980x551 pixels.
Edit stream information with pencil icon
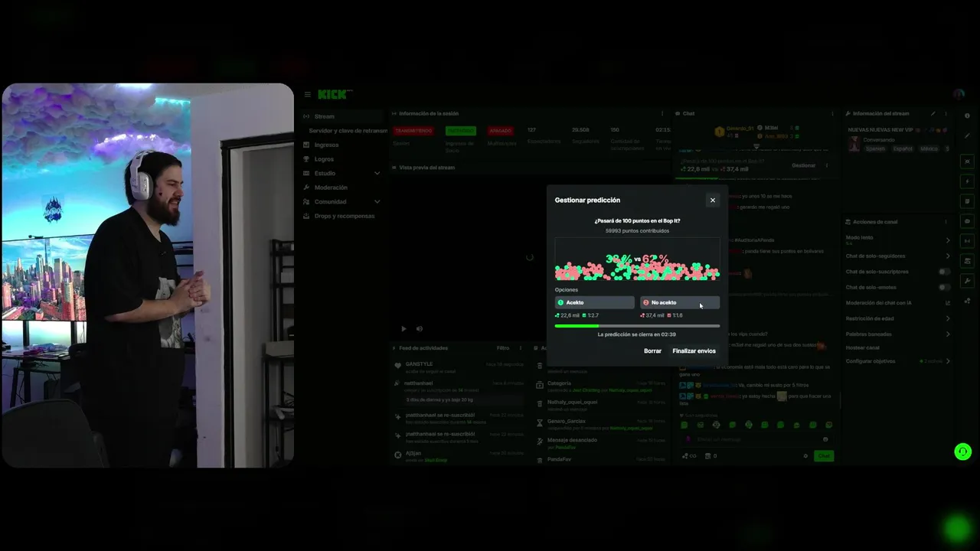[933, 113]
